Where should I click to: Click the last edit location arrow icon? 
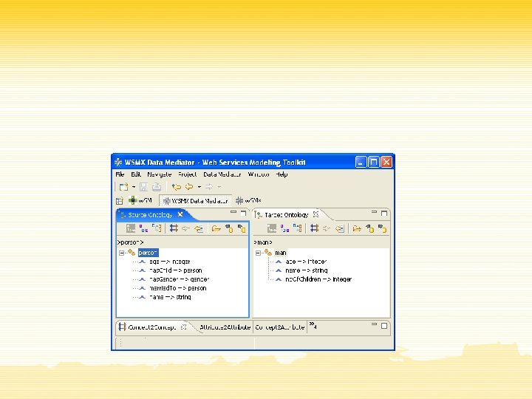point(177,187)
